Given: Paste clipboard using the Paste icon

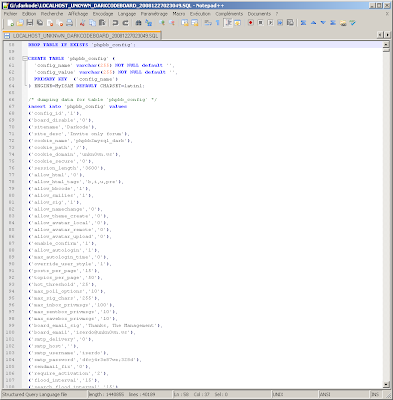Looking at the screenshot, I should click(x=102, y=23).
